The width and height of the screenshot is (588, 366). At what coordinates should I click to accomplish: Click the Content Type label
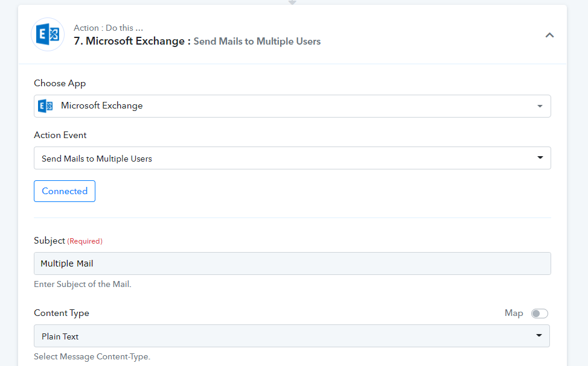click(x=62, y=313)
